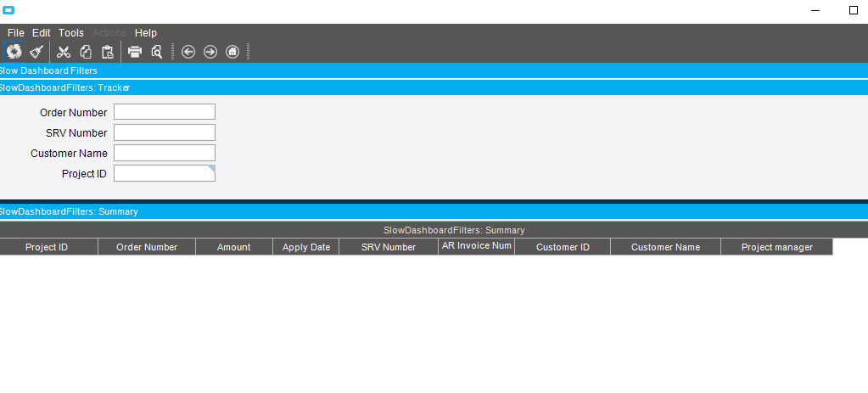
Task: Click the Order Number label
Action: (x=74, y=112)
